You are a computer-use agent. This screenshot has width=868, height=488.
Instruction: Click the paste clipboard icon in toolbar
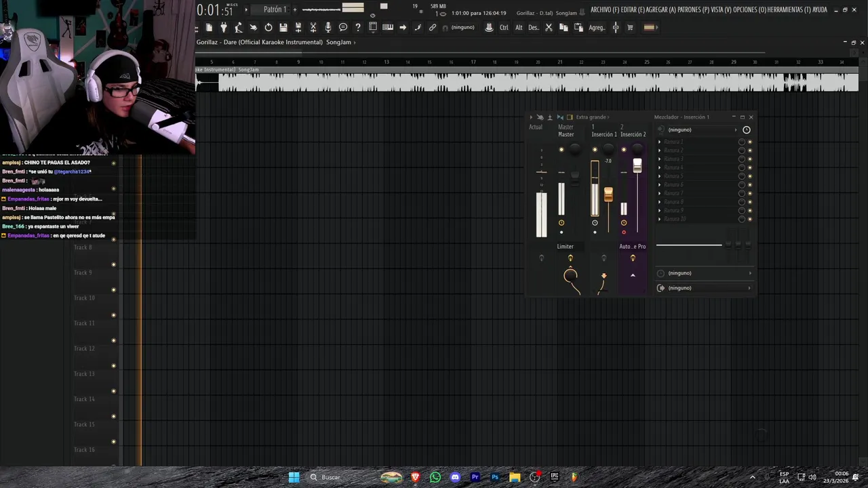pos(578,27)
